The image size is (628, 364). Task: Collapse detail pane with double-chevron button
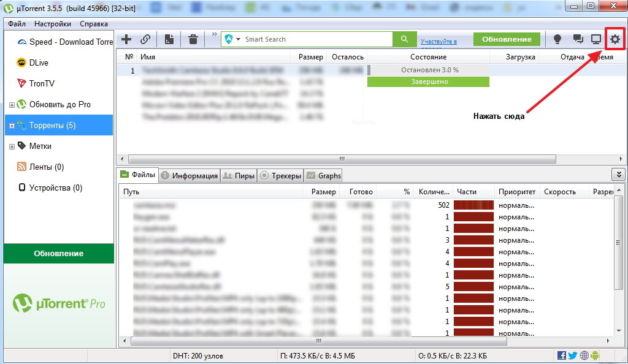coord(618,175)
